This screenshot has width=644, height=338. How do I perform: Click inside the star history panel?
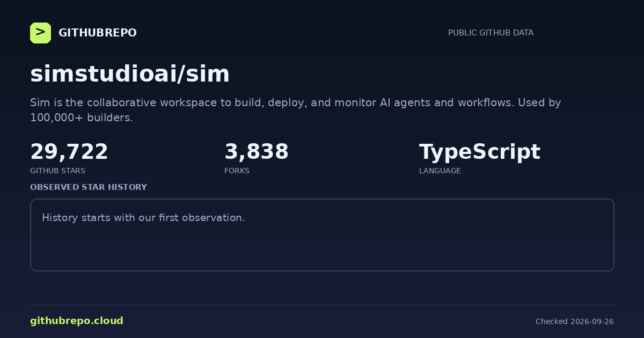[322, 235]
